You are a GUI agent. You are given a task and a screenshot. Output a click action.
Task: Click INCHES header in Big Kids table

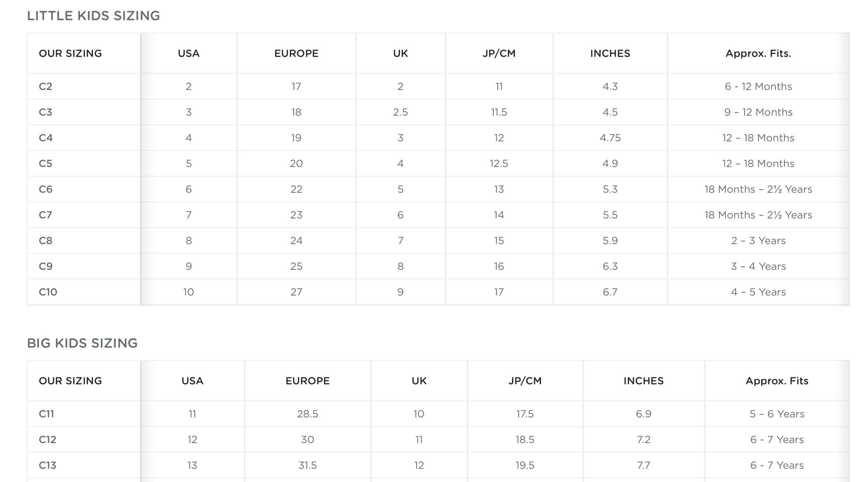tap(644, 381)
